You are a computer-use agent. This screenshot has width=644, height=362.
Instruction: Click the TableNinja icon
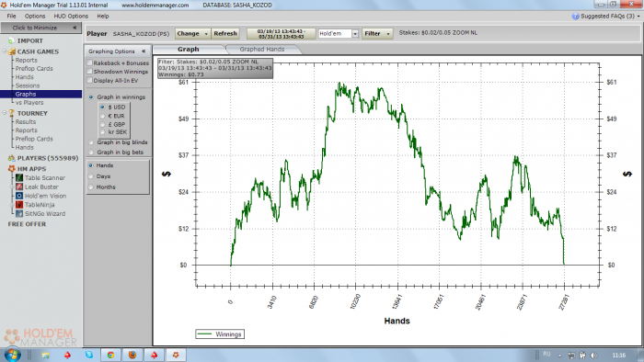(x=19, y=205)
